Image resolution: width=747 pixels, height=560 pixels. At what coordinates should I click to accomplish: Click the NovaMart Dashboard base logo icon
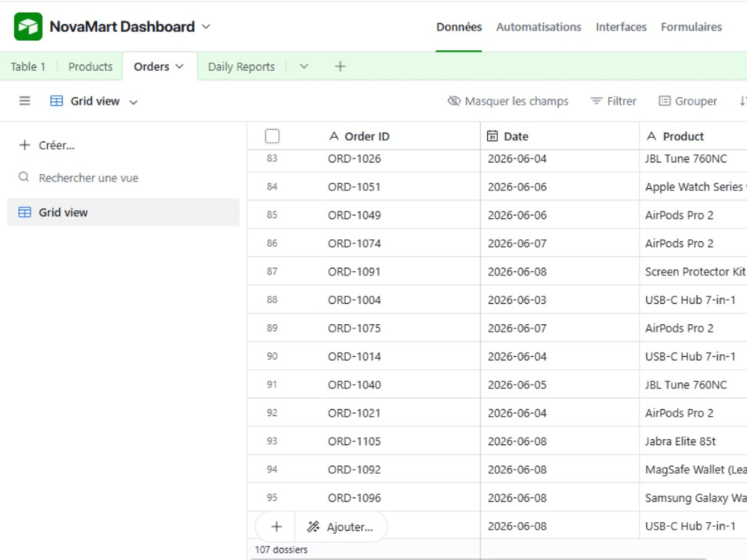click(28, 27)
